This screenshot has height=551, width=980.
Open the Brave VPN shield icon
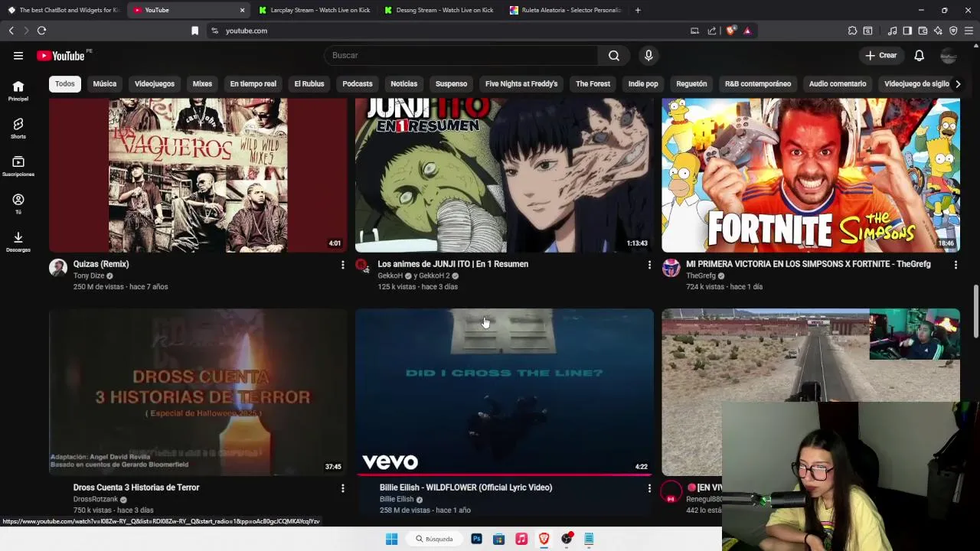coord(953,31)
